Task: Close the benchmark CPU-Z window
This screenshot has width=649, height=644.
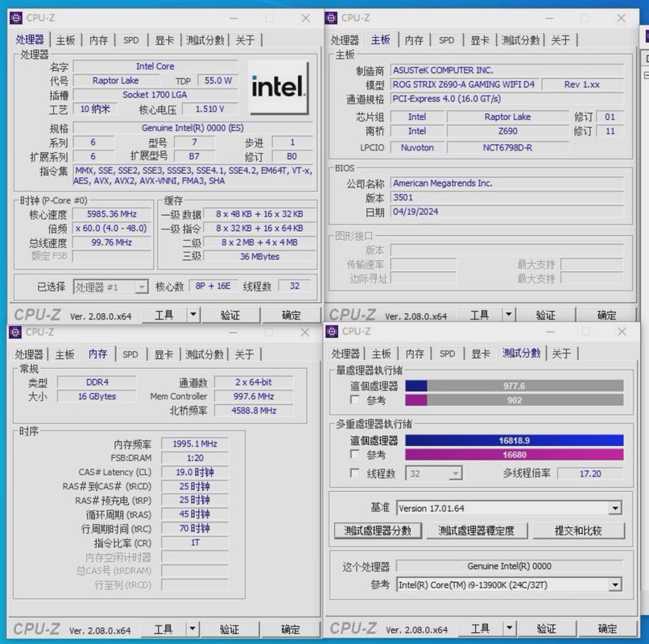Action: (622, 332)
